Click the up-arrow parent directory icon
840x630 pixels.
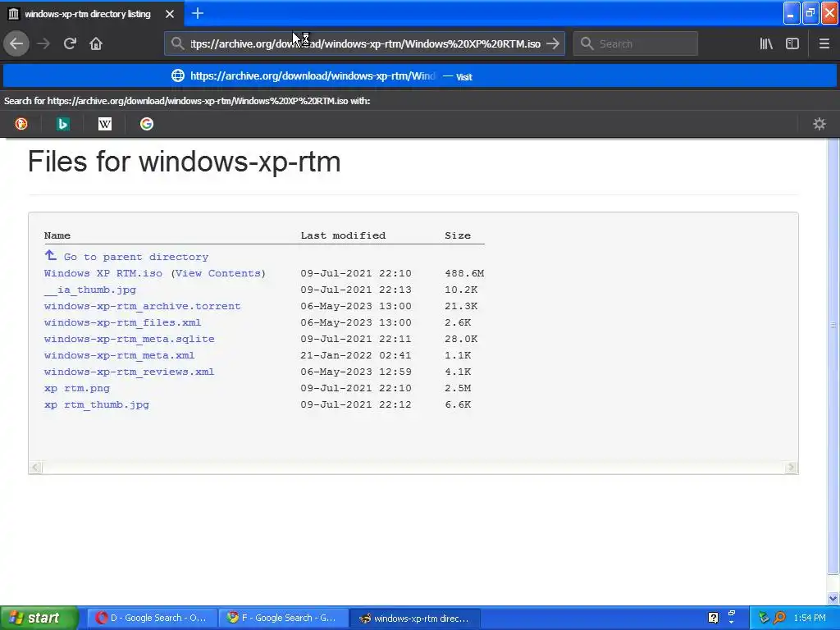coord(50,255)
